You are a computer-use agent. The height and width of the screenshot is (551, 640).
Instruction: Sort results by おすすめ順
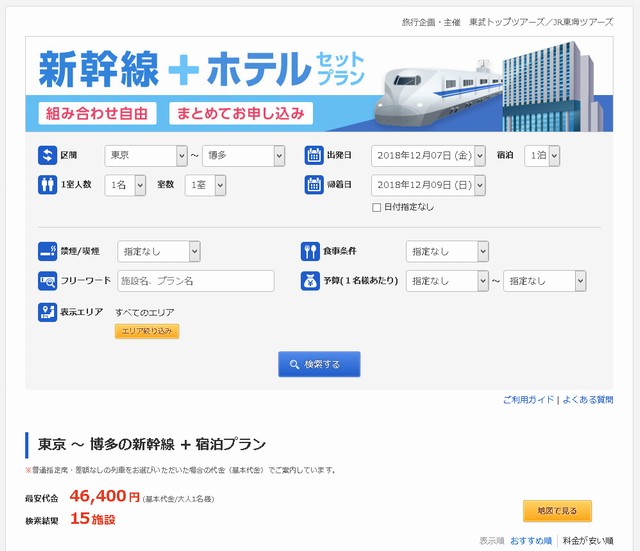tap(531, 541)
